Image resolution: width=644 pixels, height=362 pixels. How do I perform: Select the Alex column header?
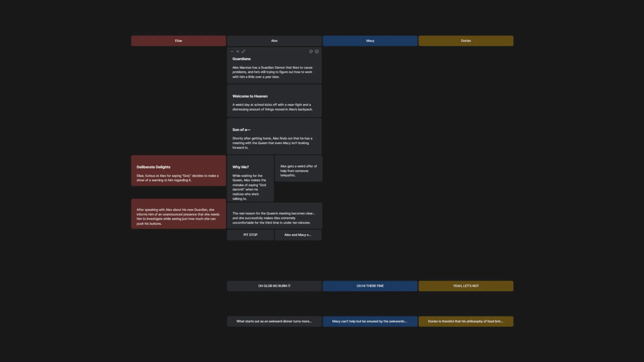click(274, 41)
